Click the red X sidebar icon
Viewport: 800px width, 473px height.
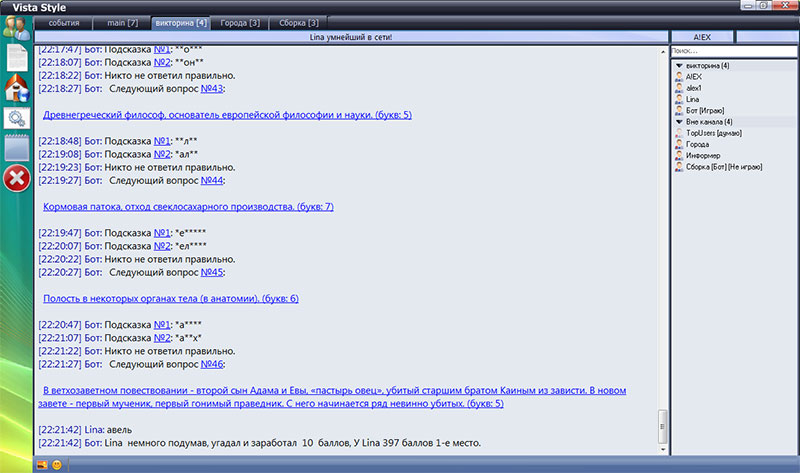pyautogui.click(x=17, y=179)
